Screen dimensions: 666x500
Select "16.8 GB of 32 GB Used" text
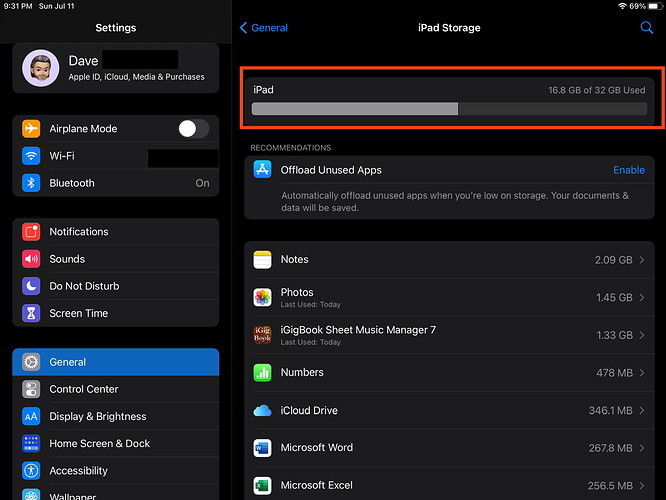tap(596, 90)
